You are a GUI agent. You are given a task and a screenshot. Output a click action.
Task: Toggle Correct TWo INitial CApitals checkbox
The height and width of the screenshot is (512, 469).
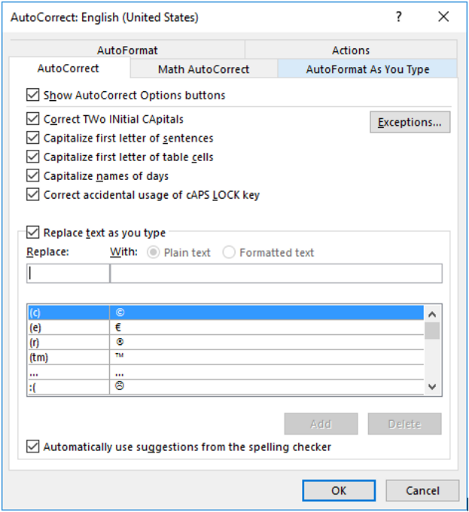click(33, 119)
